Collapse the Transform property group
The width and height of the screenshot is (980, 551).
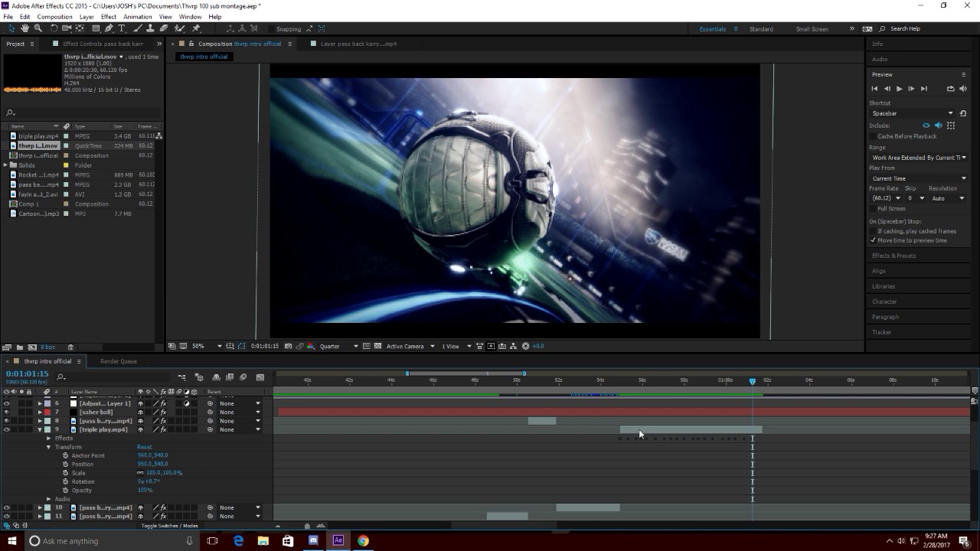48,447
